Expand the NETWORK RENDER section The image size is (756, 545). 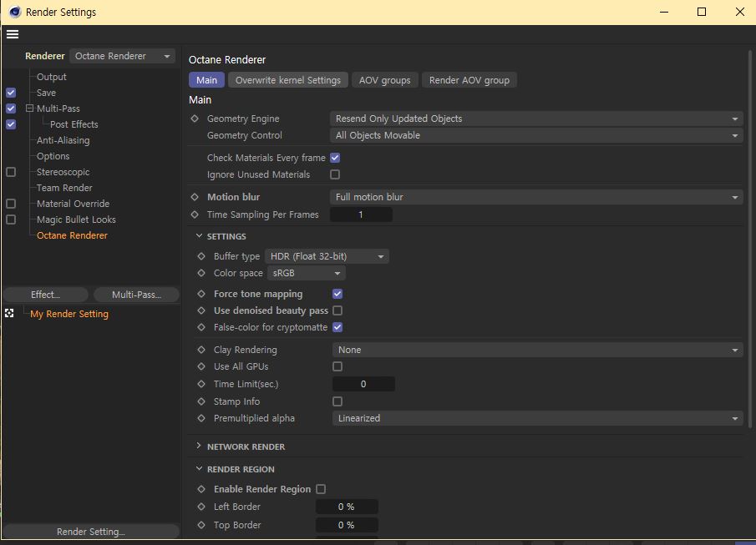pyautogui.click(x=199, y=447)
